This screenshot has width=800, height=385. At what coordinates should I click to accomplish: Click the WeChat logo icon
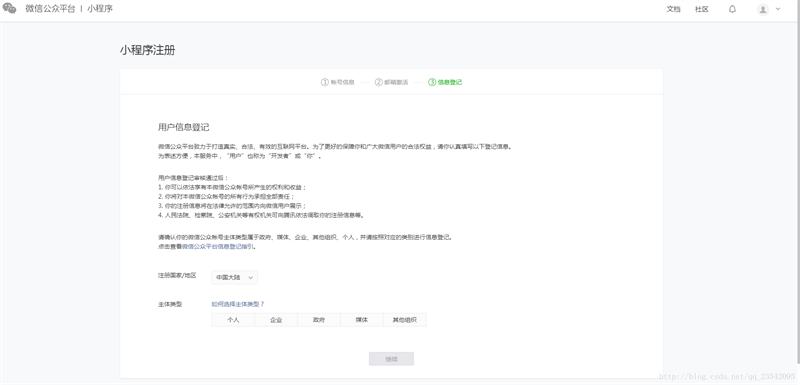9,9
